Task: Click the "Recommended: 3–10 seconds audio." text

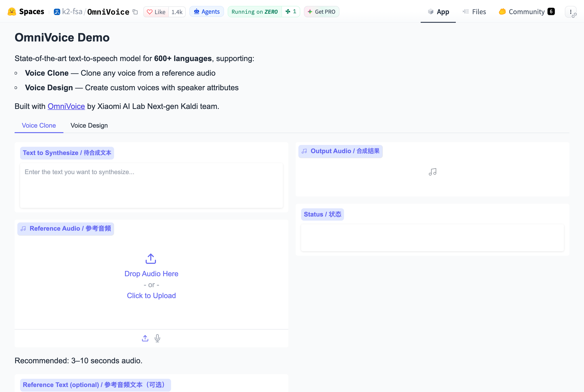Action: (78, 361)
